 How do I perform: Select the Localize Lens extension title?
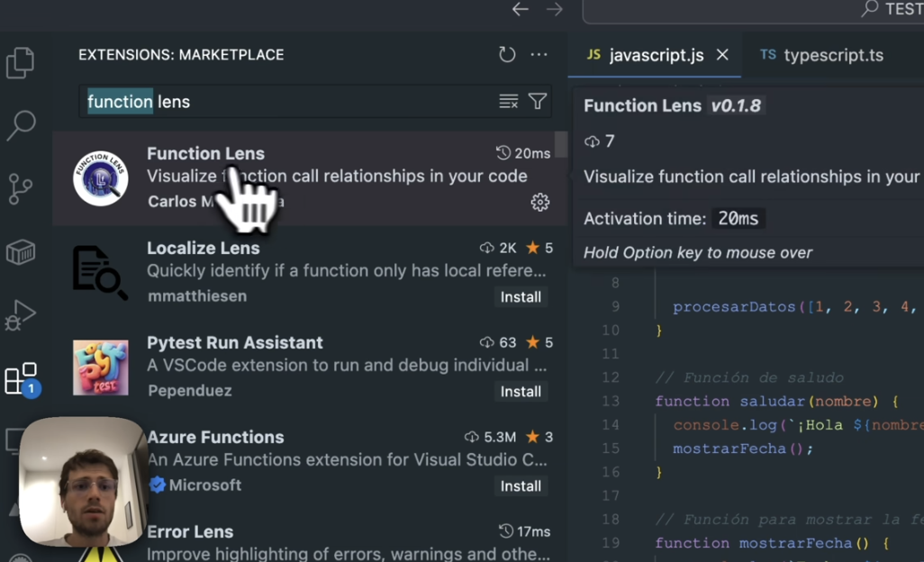pyautogui.click(x=204, y=248)
